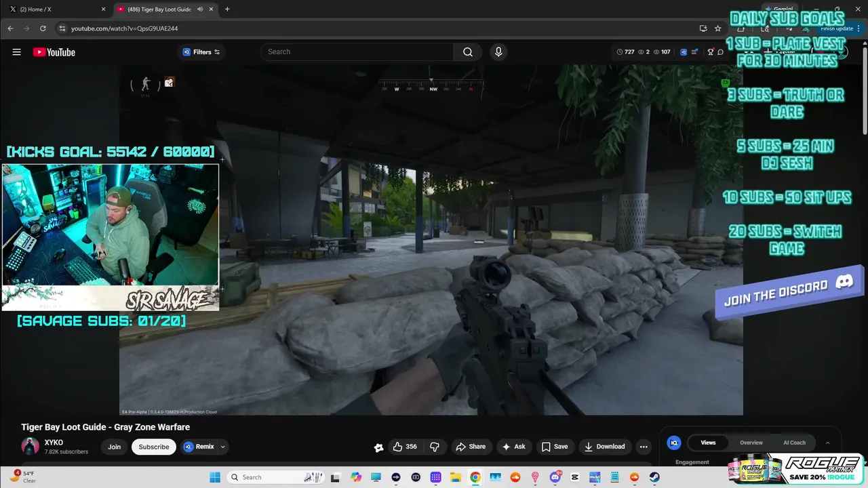Switch to the AI Coach tab
868x488 pixels.
point(794,443)
